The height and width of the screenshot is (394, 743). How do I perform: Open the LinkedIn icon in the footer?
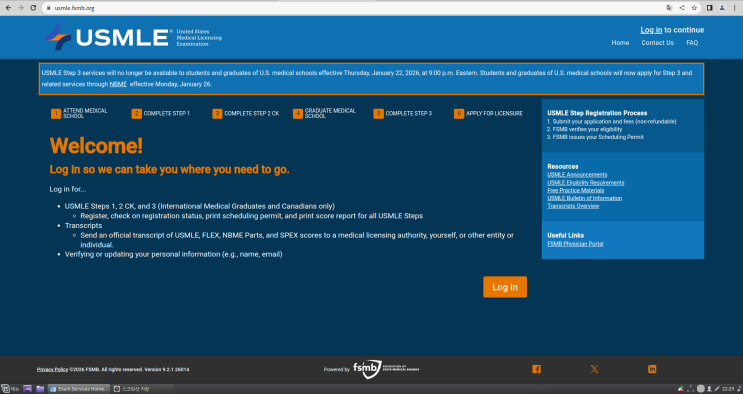pyautogui.click(x=652, y=369)
